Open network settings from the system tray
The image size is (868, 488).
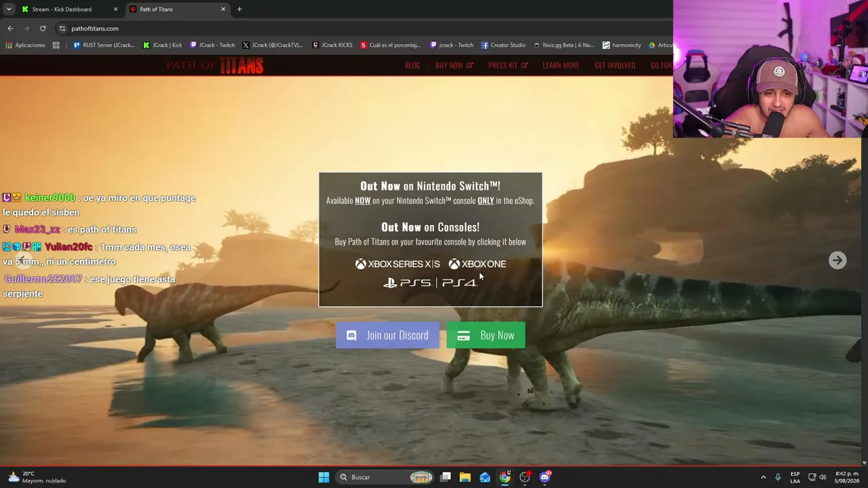(811, 477)
